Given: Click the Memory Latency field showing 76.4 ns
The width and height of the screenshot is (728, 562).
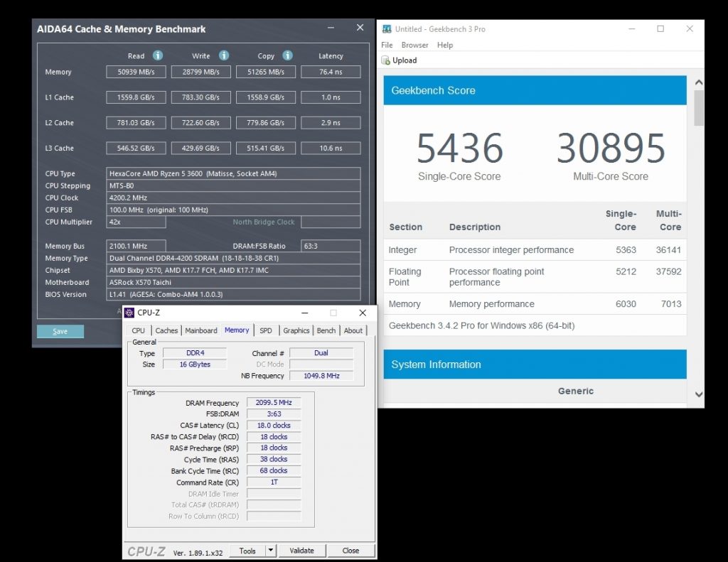Looking at the screenshot, I should 331,72.
